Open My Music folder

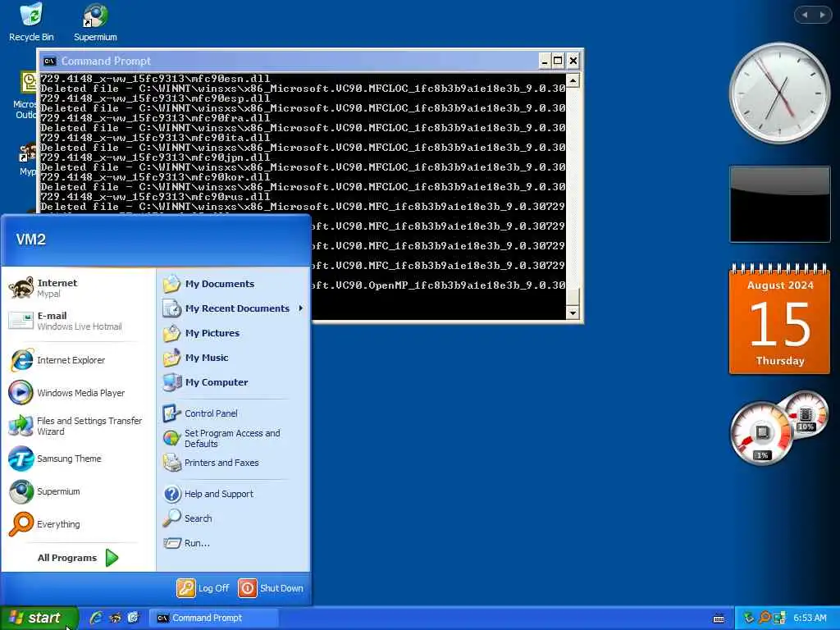pos(233,358)
